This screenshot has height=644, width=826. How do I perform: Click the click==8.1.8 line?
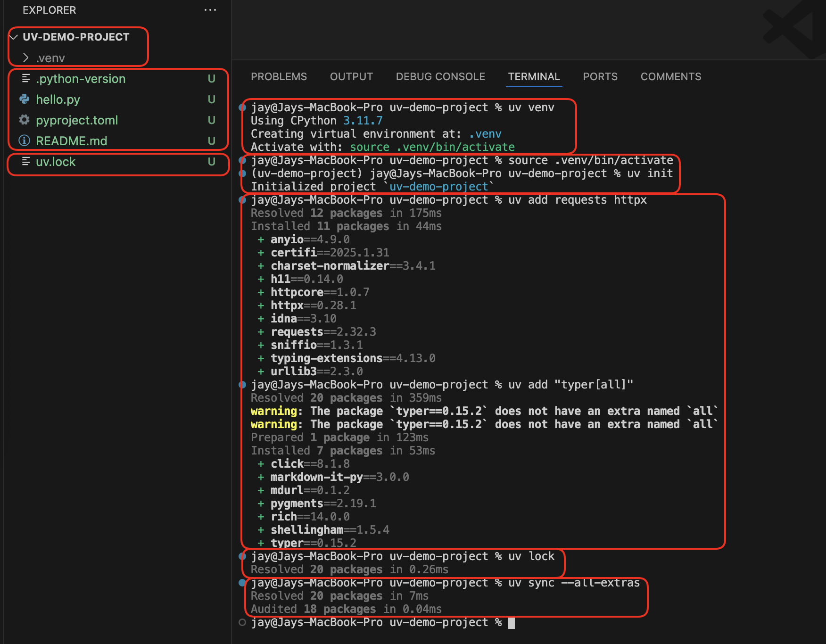[x=304, y=464]
